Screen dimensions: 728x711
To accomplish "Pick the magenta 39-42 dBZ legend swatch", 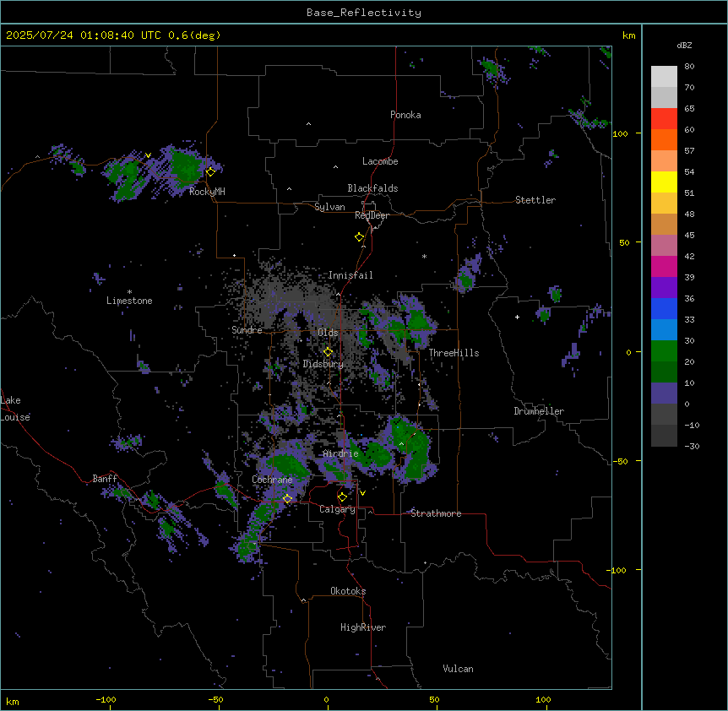I will click(x=664, y=266).
